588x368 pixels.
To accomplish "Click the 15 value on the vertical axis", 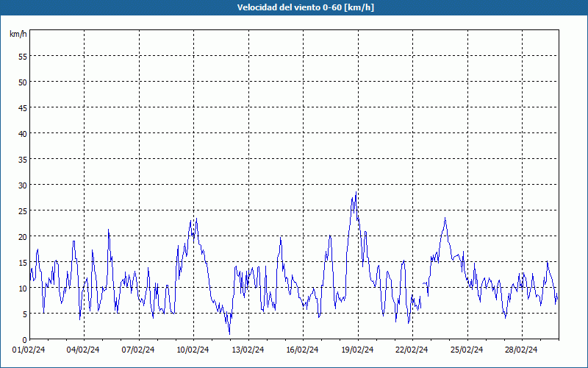I will click(23, 263).
